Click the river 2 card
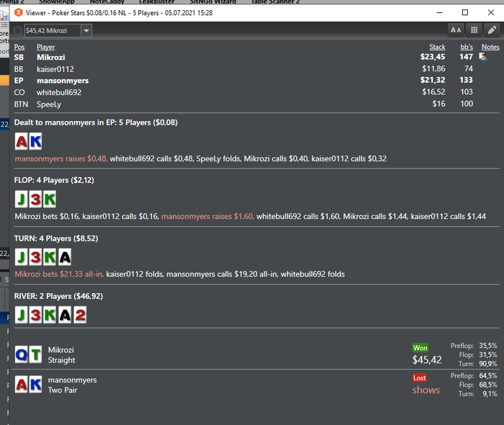Image resolution: width=504 pixels, height=425 pixels. [80, 315]
